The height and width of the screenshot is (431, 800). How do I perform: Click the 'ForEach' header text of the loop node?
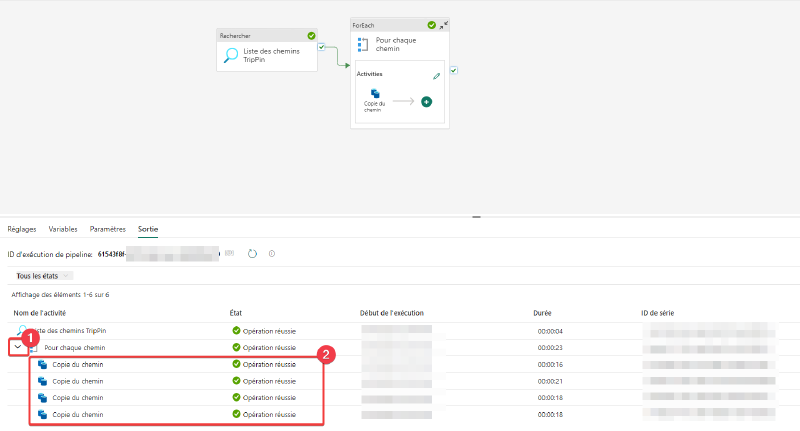point(363,25)
